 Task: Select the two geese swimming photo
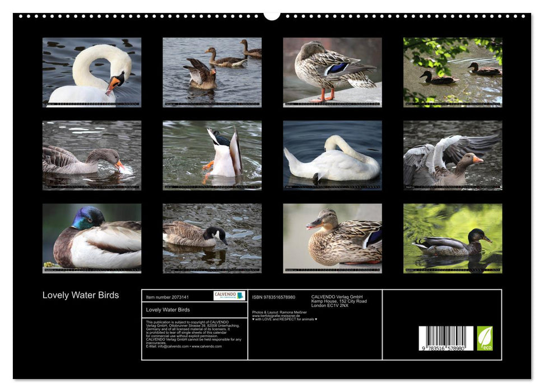(x=211, y=70)
